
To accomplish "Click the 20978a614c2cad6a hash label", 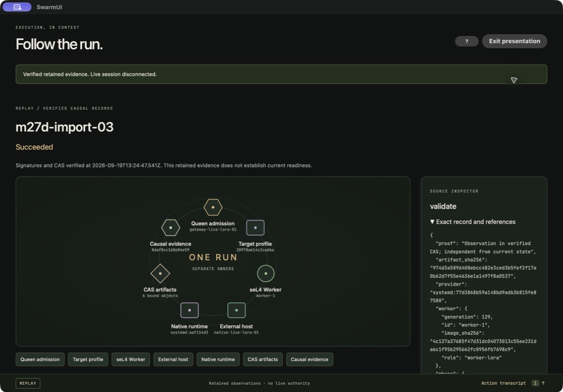I will click(x=255, y=250).
